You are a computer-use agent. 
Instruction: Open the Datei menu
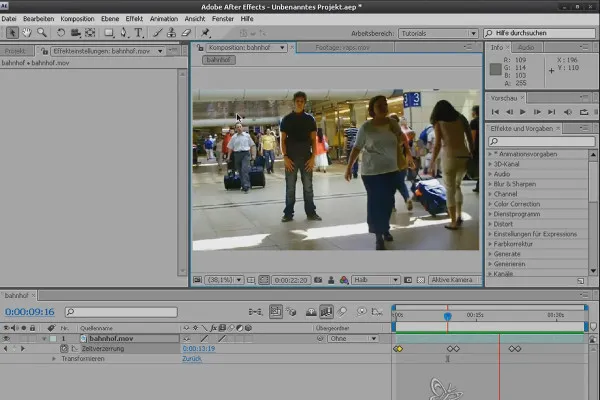click(x=8, y=19)
